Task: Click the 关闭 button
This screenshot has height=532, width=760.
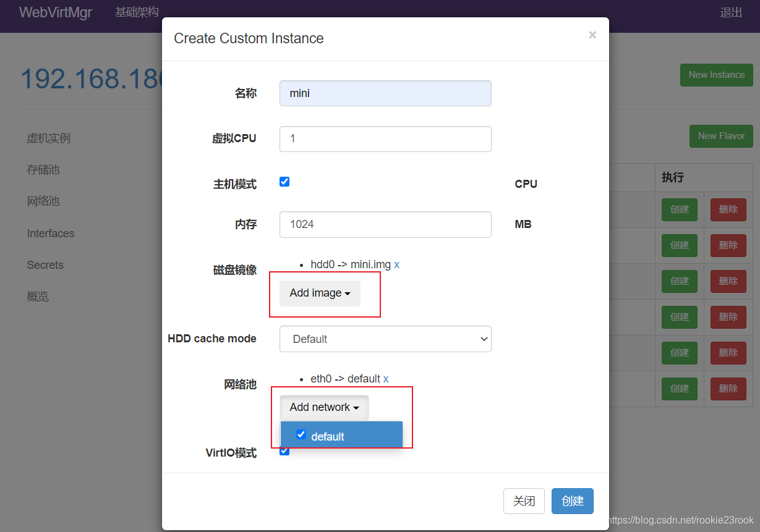Action: (x=524, y=501)
